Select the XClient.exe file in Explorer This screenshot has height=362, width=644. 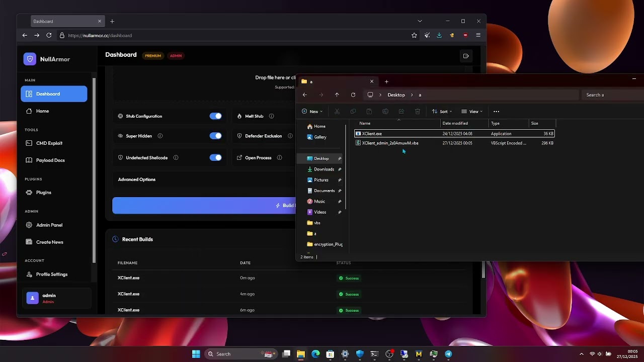click(x=454, y=134)
